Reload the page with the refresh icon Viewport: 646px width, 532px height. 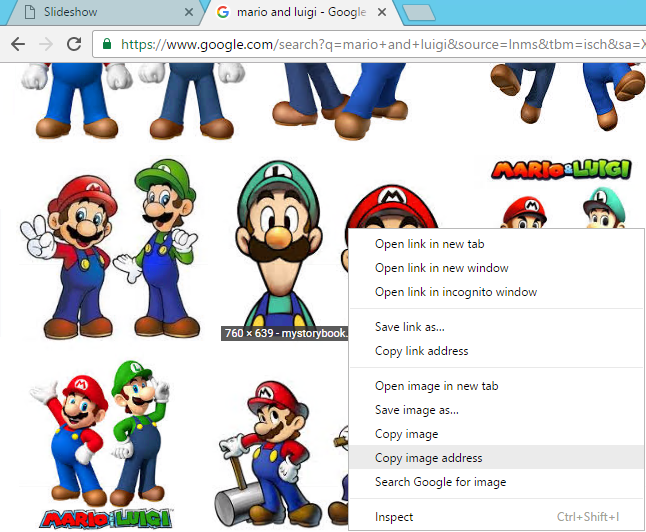click(x=74, y=44)
